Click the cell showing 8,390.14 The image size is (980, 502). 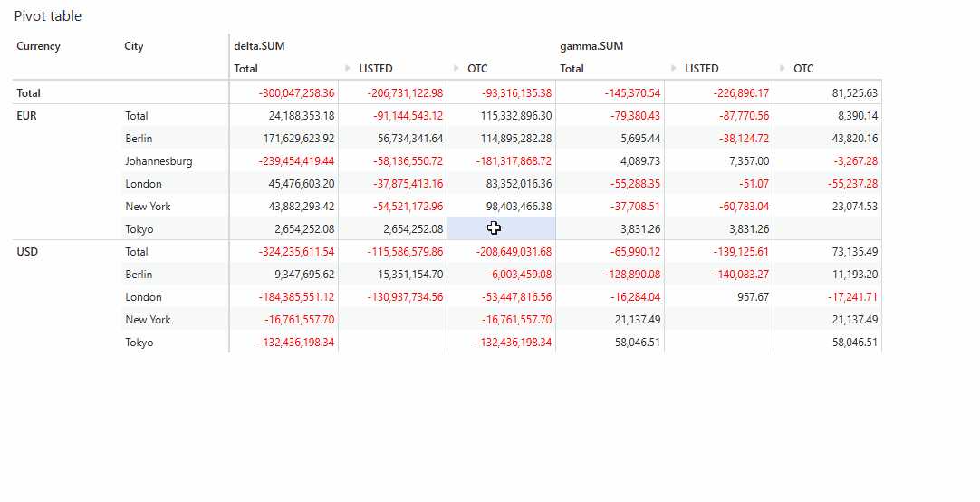(828, 116)
